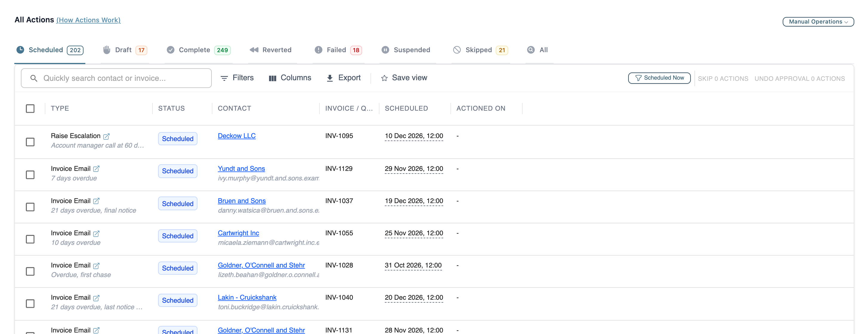Open the Draft tab count badge 17

coord(141,50)
